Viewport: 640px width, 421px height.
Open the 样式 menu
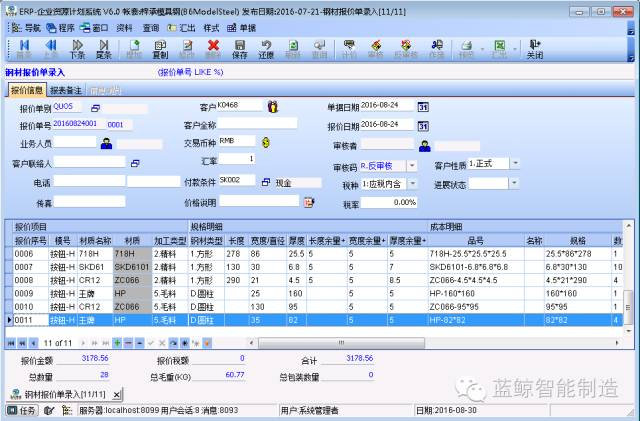[211, 28]
